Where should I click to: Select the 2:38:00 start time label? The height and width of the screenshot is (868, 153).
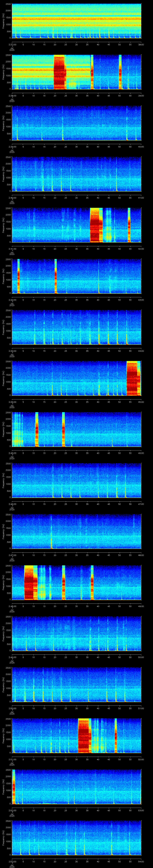[x=12, y=96]
